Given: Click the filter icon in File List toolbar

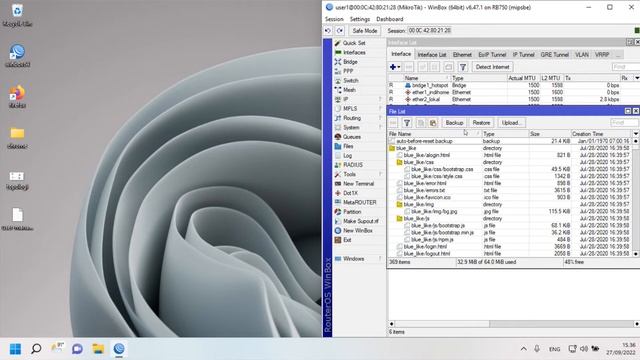Looking at the screenshot, I should [407, 123].
